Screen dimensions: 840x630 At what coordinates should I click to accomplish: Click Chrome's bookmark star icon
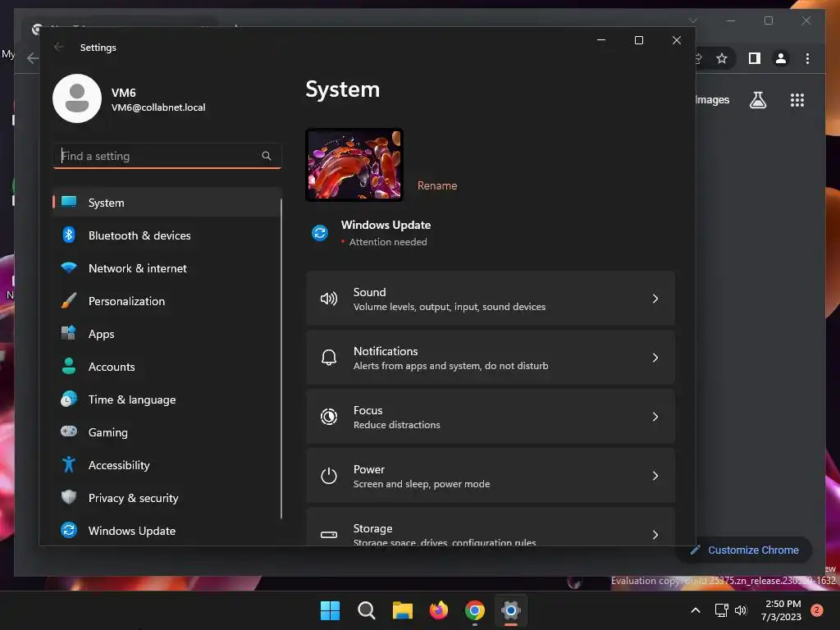pyautogui.click(x=722, y=58)
